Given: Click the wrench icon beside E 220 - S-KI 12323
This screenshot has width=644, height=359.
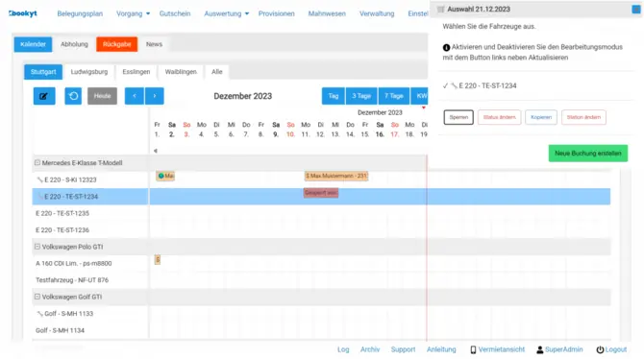Looking at the screenshot, I should pos(39,179).
